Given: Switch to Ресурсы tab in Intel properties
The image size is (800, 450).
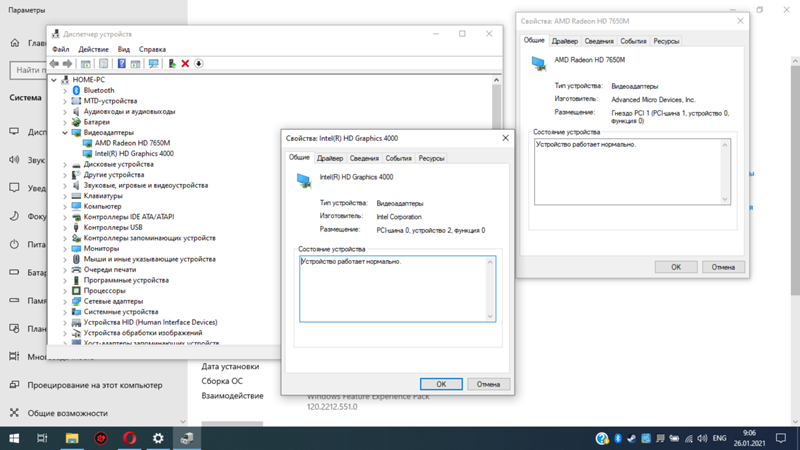Looking at the screenshot, I should [432, 159].
